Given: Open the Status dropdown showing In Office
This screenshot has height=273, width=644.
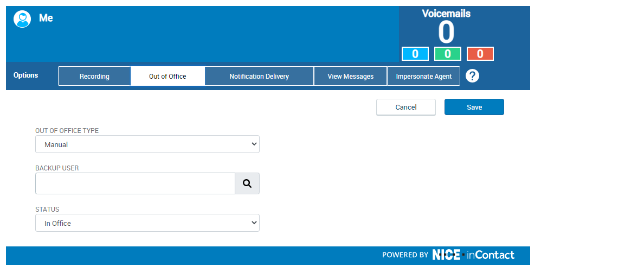Looking at the screenshot, I should [147, 223].
